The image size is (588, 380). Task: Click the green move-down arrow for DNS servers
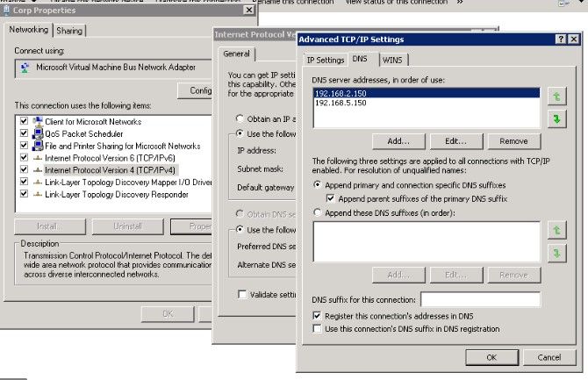tap(555, 117)
